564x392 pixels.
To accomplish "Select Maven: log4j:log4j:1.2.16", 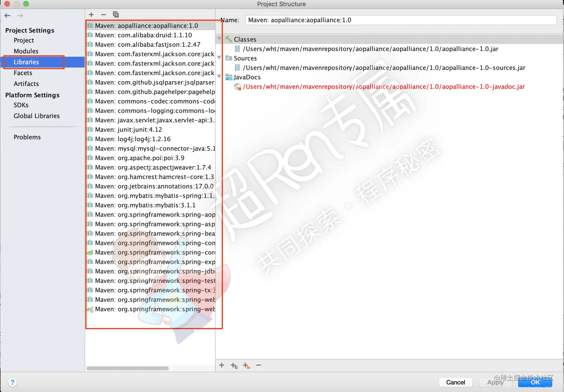I will coord(151,139).
